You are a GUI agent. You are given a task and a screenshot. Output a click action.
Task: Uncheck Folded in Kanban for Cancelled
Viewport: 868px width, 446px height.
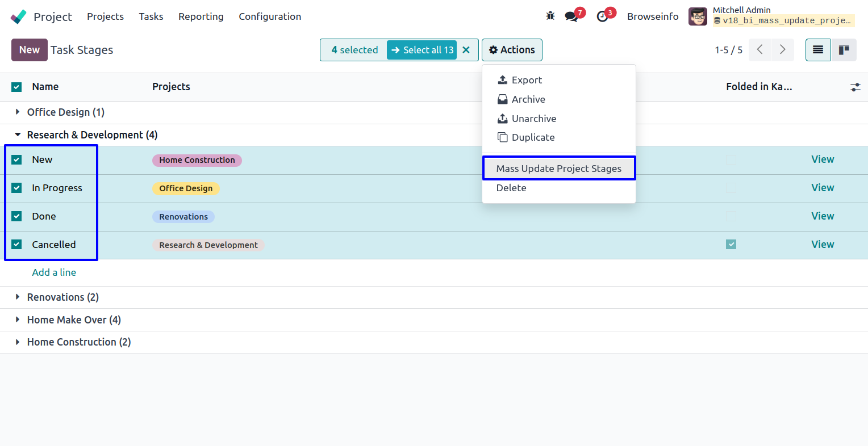[731, 245]
